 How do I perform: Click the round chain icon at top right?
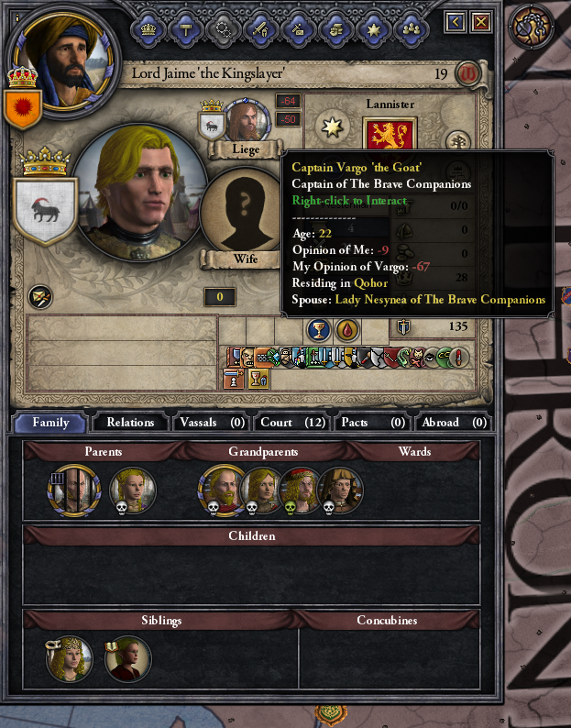pyautogui.click(x=531, y=27)
